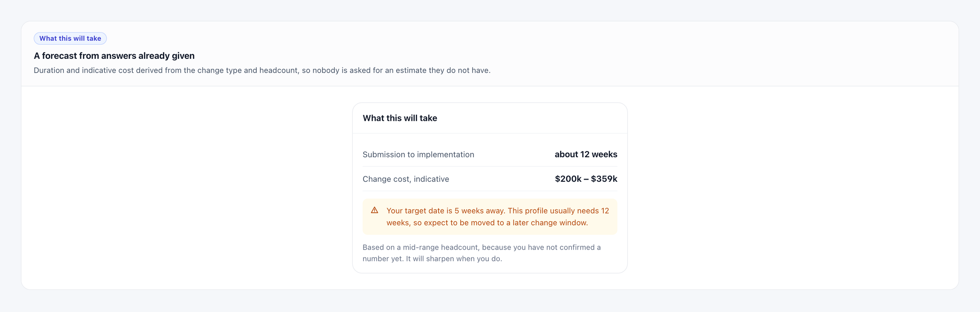Click the "Change cost, indicative" row
Image resolution: width=980 pixels, height=312 pixels.
pyautogui.click(x=490, y=179)
